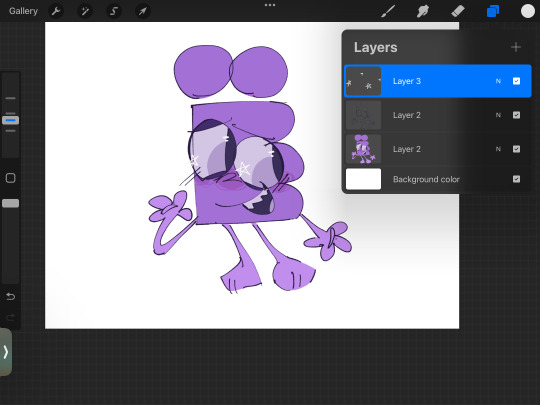Select the Brush tool

388,11
